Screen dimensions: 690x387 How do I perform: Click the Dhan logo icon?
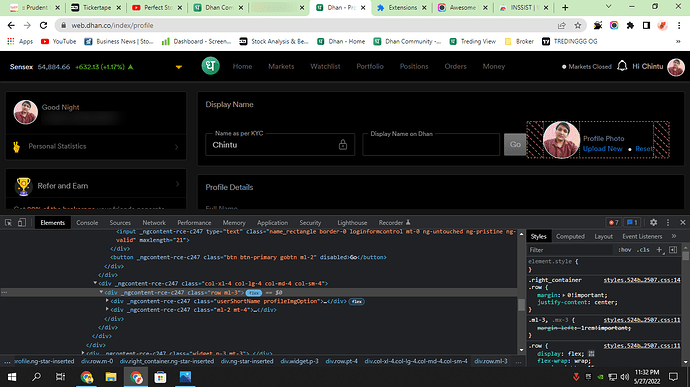210,66
